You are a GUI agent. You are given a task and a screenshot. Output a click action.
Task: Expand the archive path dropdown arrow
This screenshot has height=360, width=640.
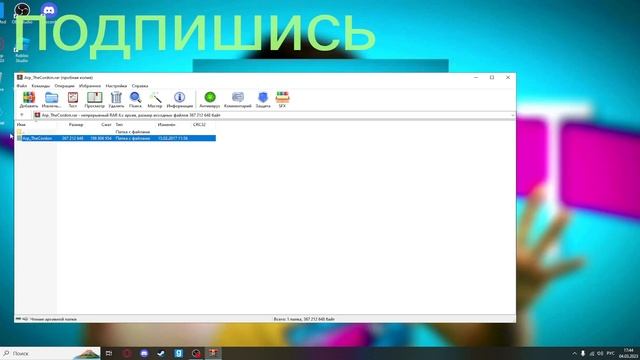513,116
